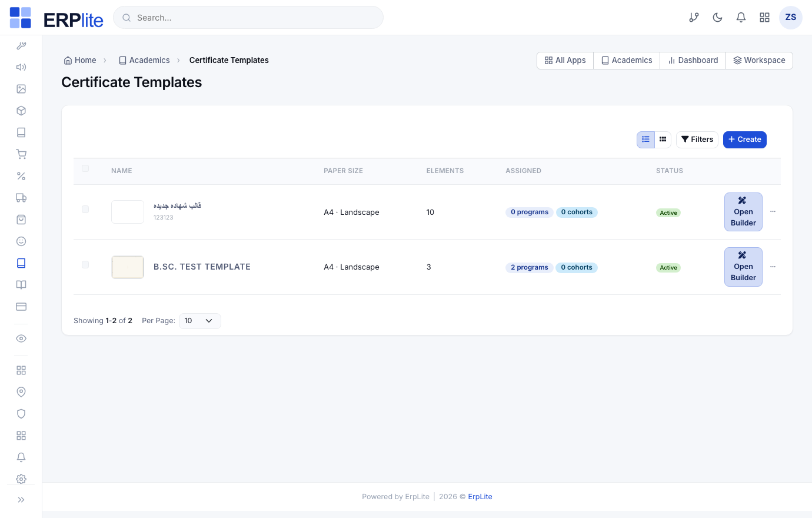Click the 0 programs badge
The width and height of the screenshot is (812, 518).
[530, 212]
